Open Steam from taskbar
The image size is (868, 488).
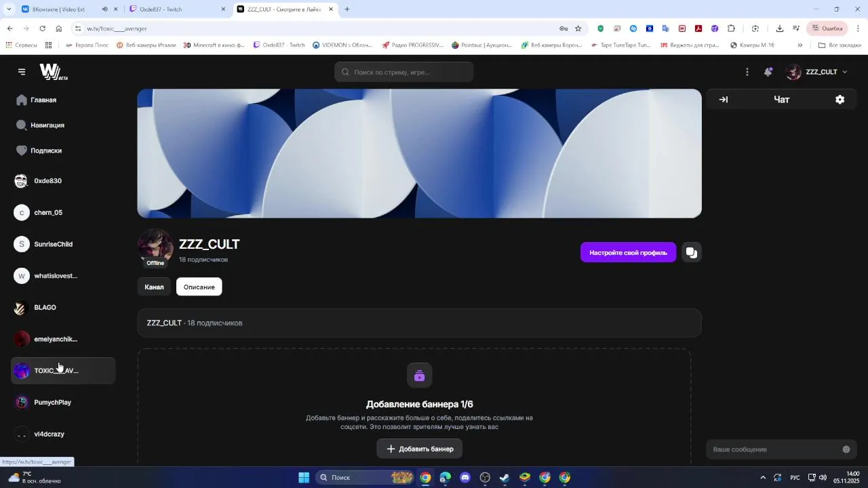(x=505, y=477)
